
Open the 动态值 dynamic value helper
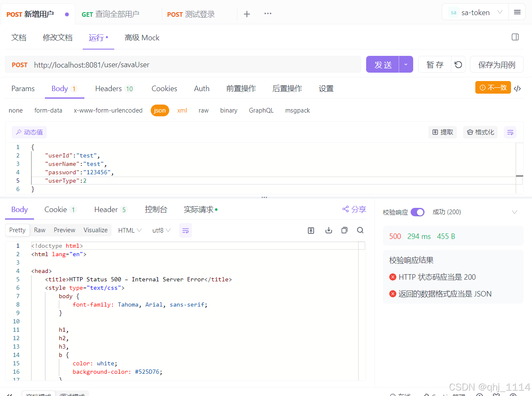tap(29, 132)
